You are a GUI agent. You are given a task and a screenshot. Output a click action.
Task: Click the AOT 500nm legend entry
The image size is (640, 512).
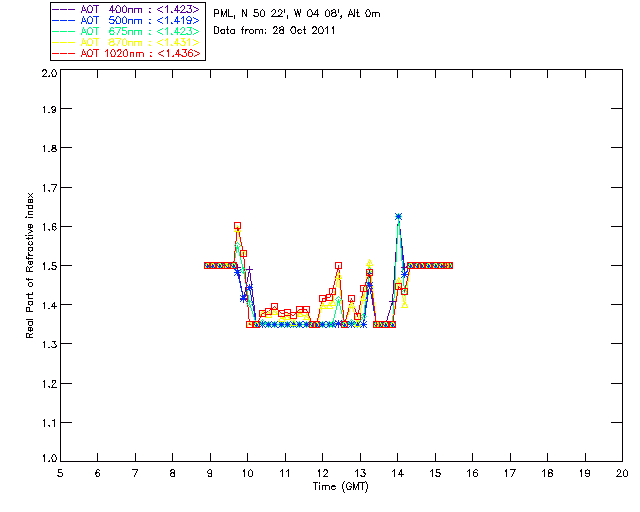tap(126, 20)
